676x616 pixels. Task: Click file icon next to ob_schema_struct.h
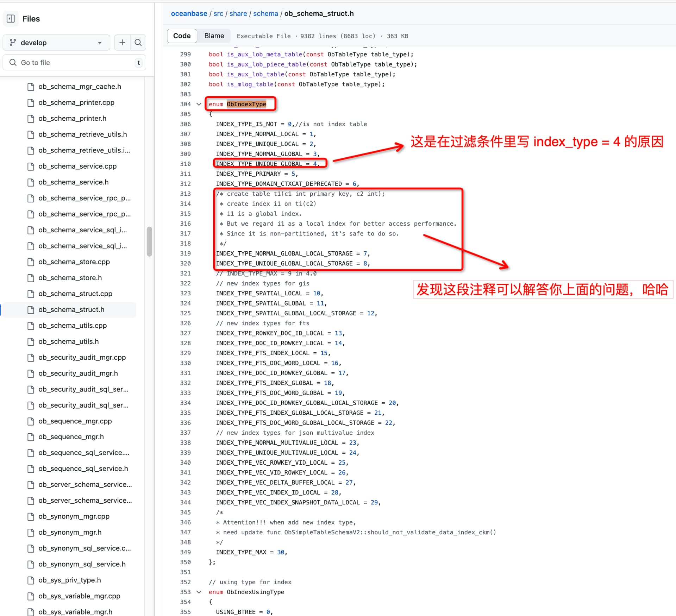coord(31,310)
